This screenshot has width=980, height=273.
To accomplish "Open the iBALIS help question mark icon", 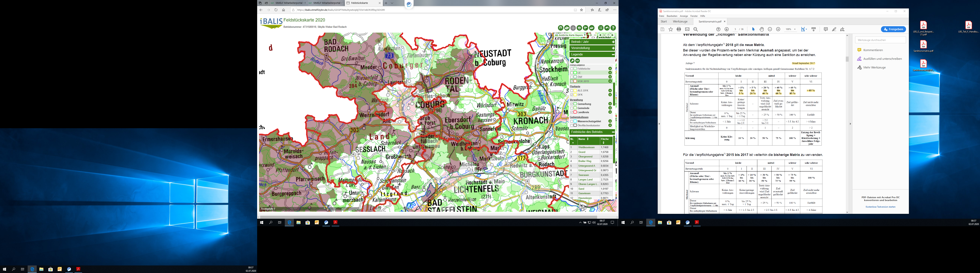I will click(613, 28).
